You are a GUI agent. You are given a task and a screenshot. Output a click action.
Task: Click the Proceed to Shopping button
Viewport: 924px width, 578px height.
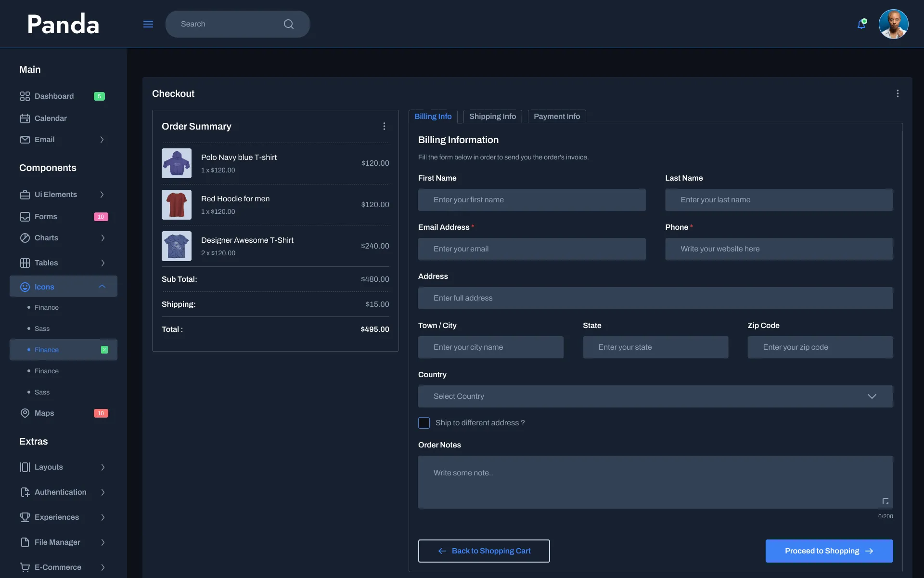pyautogui.click(x=828, y=551)
